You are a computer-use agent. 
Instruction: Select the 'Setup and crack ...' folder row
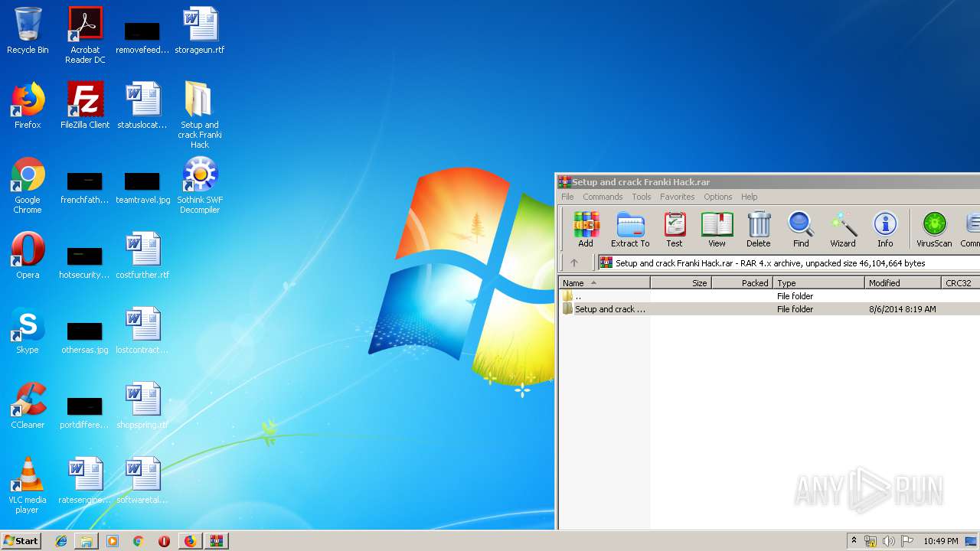(769, 309)
